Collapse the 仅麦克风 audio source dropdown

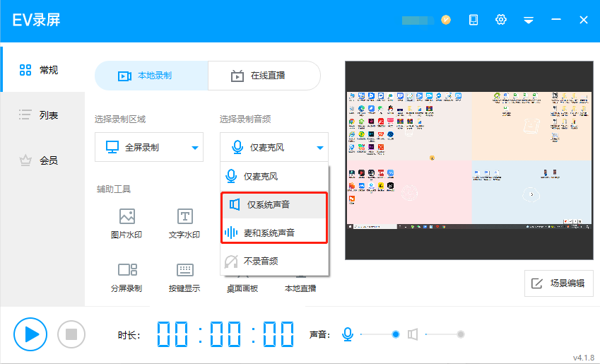tap(274, 147)
